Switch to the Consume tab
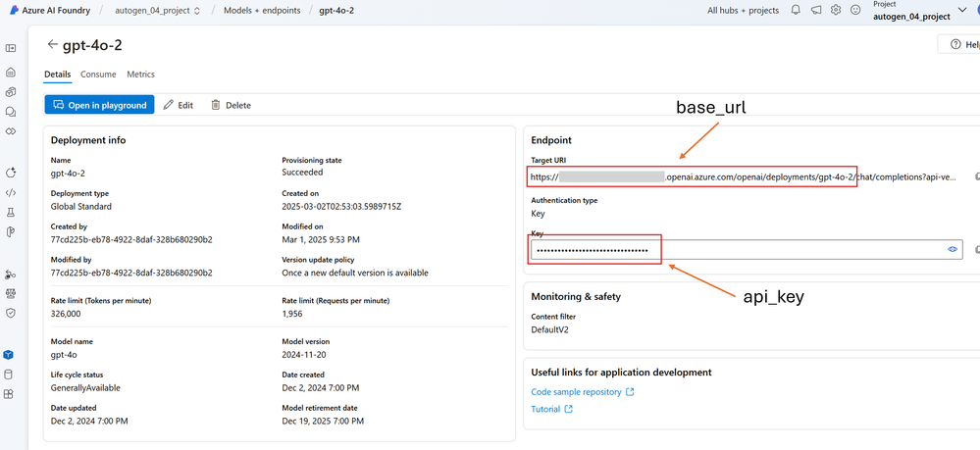Viewport: 980px width, 450px height. 98,75
